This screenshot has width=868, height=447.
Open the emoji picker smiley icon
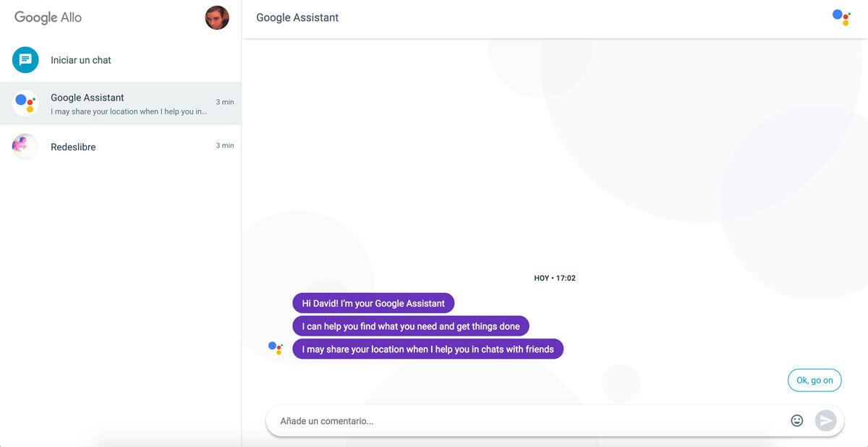[797, 420]
